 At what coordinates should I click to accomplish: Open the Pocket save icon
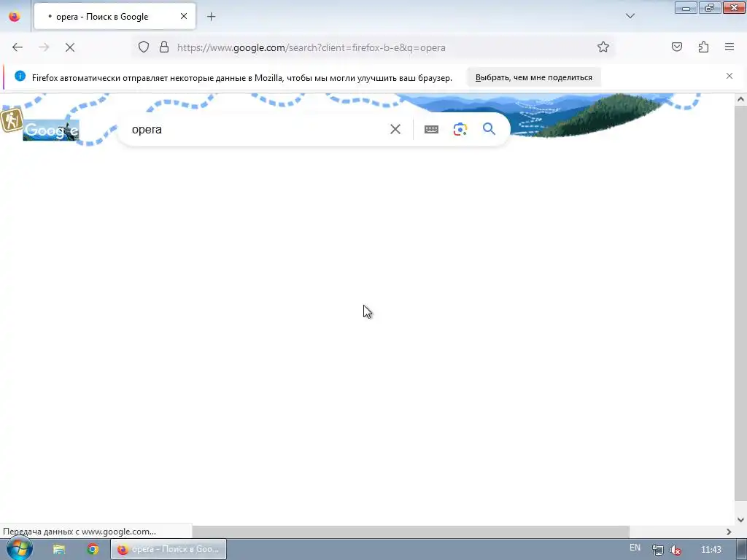[677, 47]
